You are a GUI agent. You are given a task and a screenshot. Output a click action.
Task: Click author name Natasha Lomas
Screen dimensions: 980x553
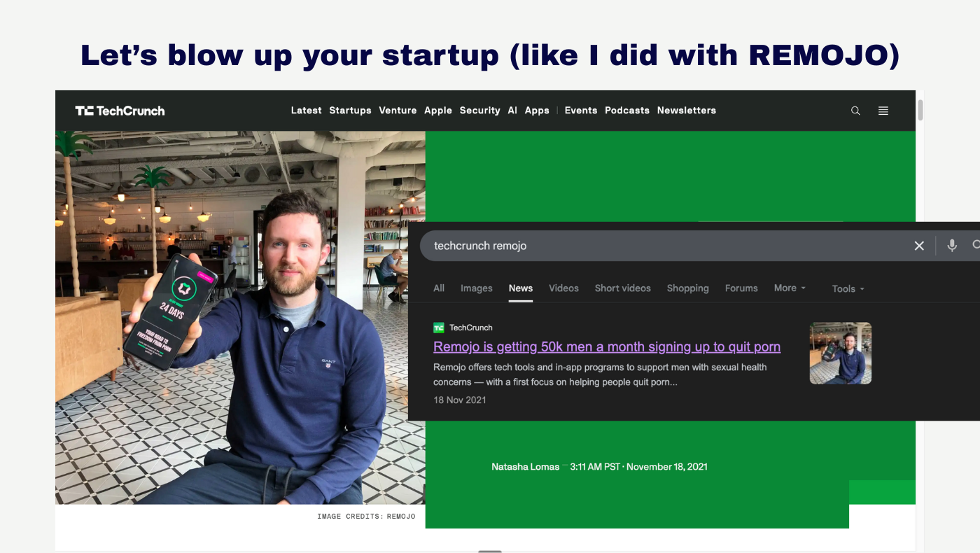click(x=525, y=467)
